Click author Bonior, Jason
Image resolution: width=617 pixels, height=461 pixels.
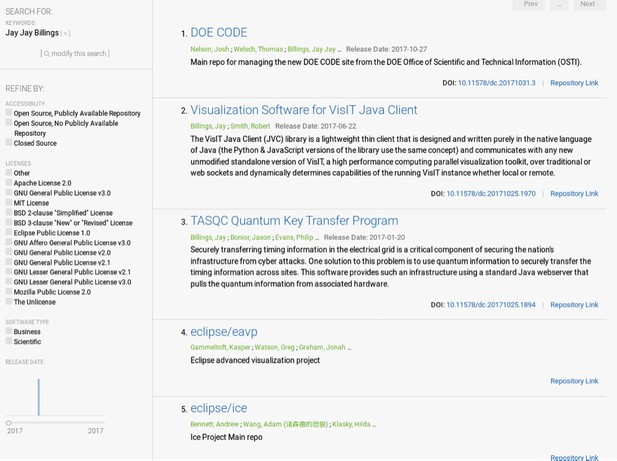pyautogui.click(x=251, y=238)
